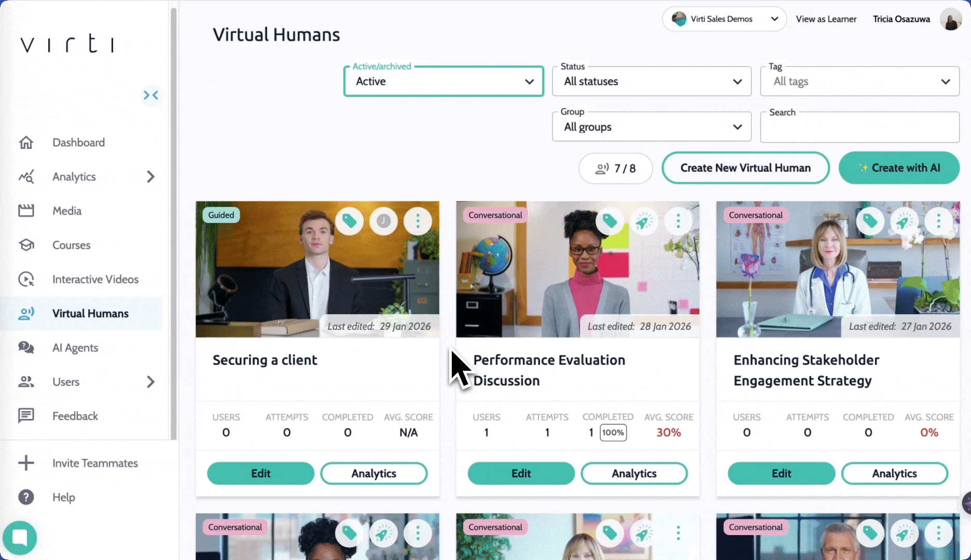The width and height of the screenshot is (971, 560).
Task: Click the tag icon on Performance Evaluation Discussion card
Action: pos(609,221)
